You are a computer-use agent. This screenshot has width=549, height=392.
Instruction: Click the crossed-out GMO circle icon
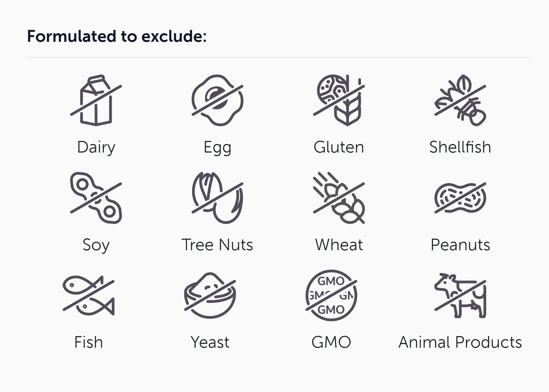pos(331,295)
